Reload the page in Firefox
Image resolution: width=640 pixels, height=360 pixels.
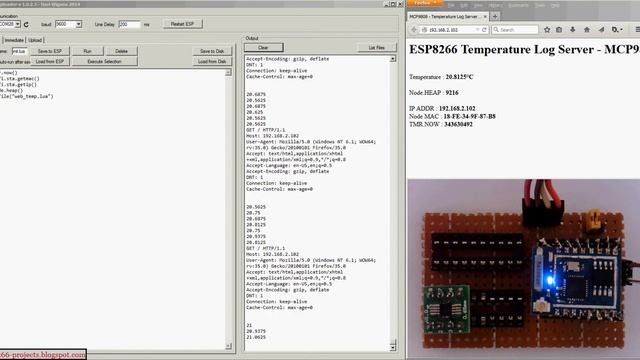[x=484, y=30]
